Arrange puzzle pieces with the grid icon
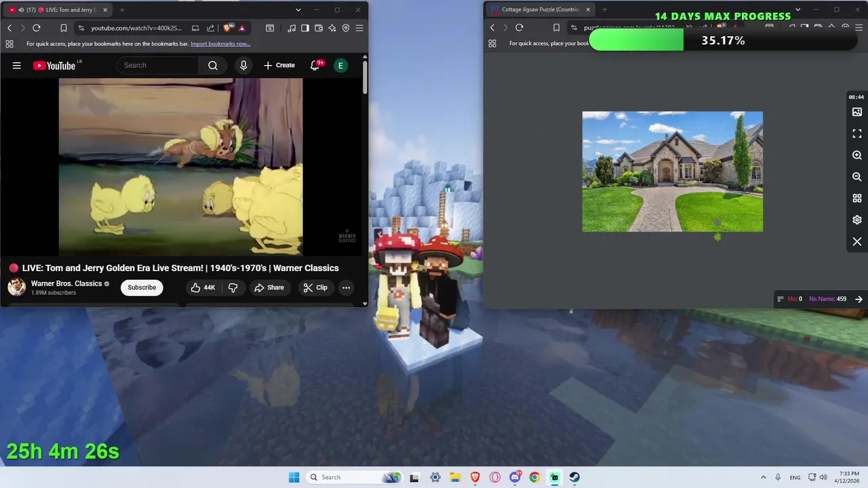Screen dimensions: 868x488 (x=857, y=198)
